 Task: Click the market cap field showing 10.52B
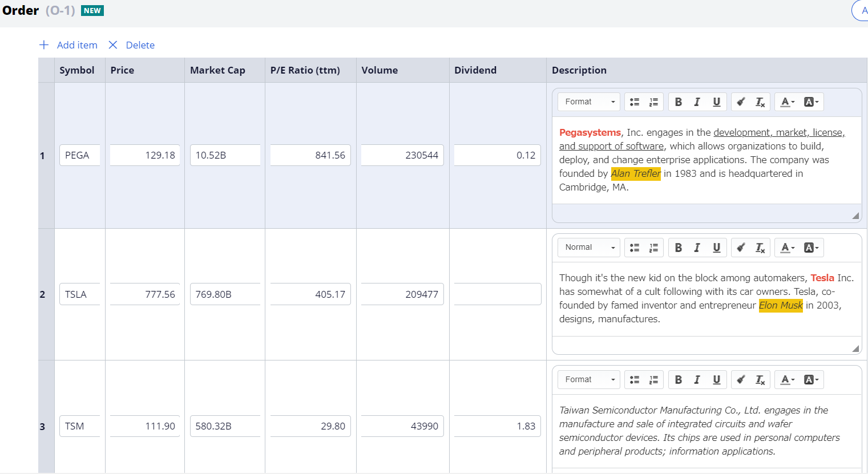225,155
